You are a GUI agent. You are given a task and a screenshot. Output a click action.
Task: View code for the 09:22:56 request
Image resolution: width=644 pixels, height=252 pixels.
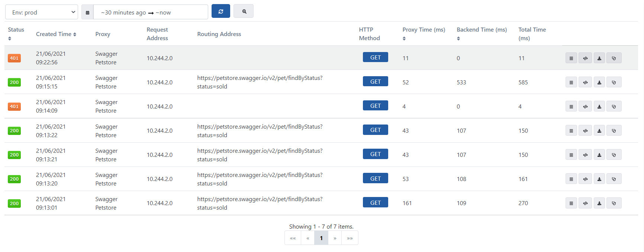[585, 58]
